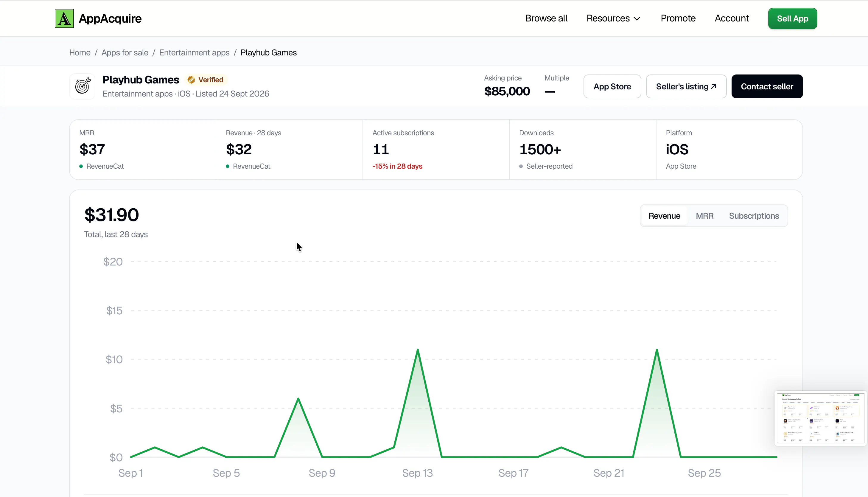This screenshot has width=868, height=497.
Task: Click the $20 y-axis label
Action: coord(113,262)
